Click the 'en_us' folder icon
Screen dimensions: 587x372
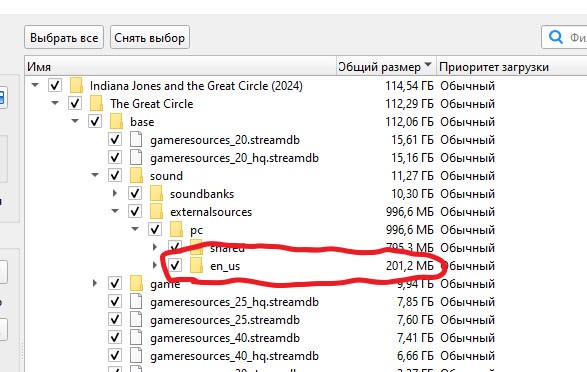click(x=197, y=265)
